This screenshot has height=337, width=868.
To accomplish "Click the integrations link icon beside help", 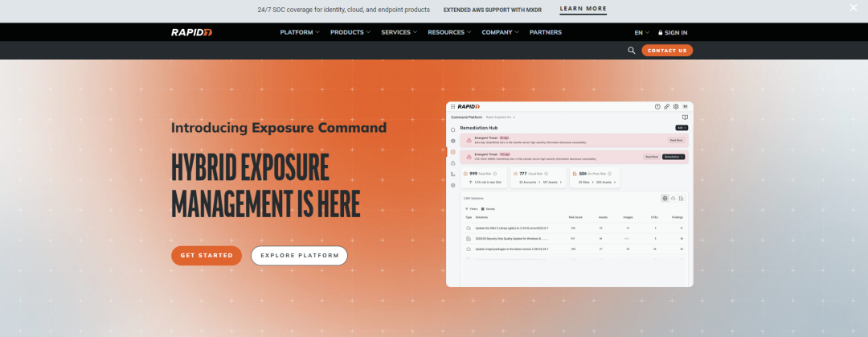I will tap(666, 106).
